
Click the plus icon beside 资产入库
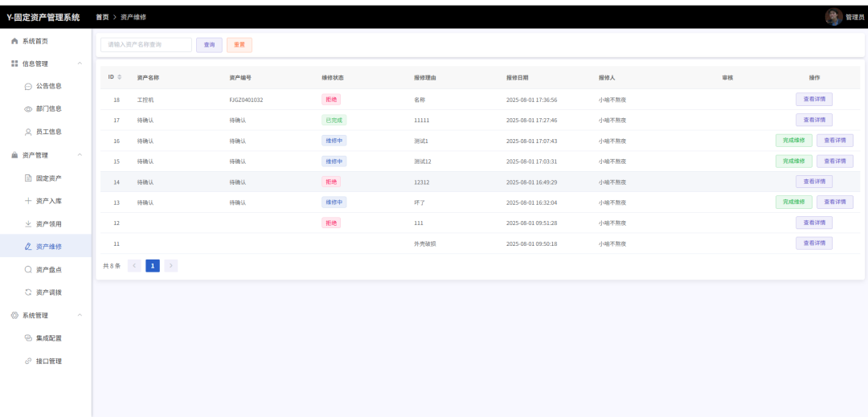(x=28, y=201)
